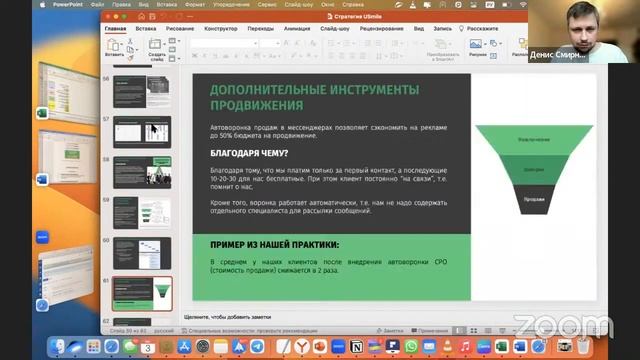Click the accessibility recommendations status bar button
The image size is (640, 360).
click(x=249, y=331)
